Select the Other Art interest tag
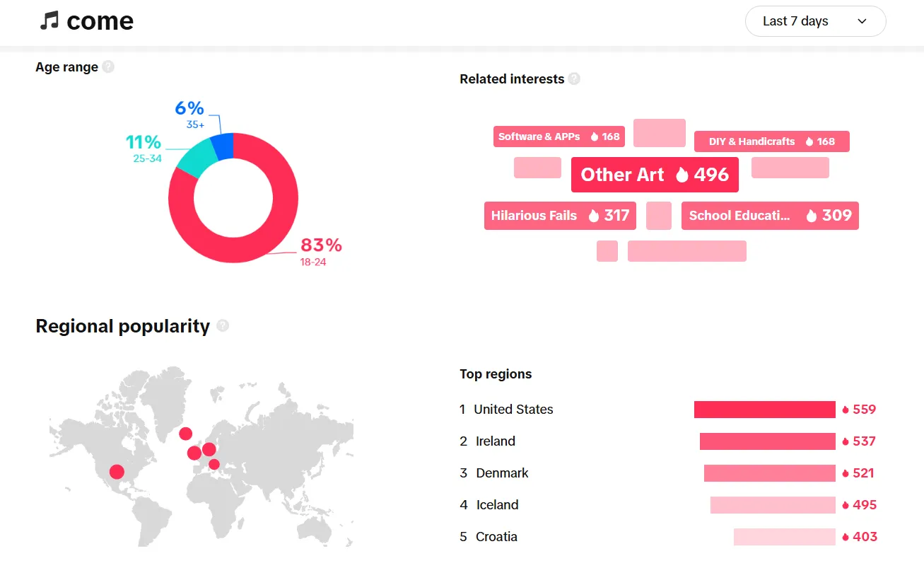The height and width of the screenshot is (585, 924). pyautogui.click(x=655, y=175)
